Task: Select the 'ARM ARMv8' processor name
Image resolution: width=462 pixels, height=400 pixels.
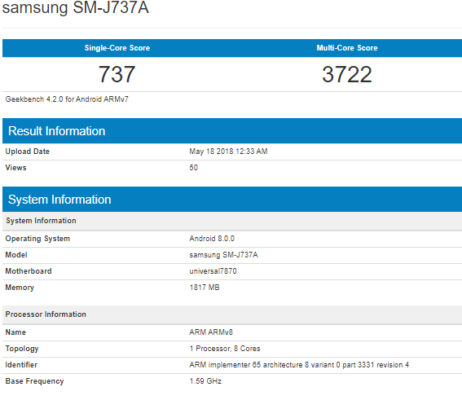Action: [211, 332]
